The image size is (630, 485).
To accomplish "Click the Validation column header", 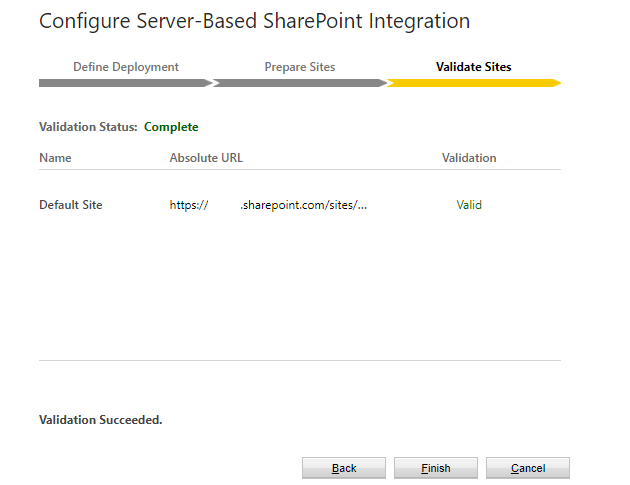I will [x=469, y=158].
